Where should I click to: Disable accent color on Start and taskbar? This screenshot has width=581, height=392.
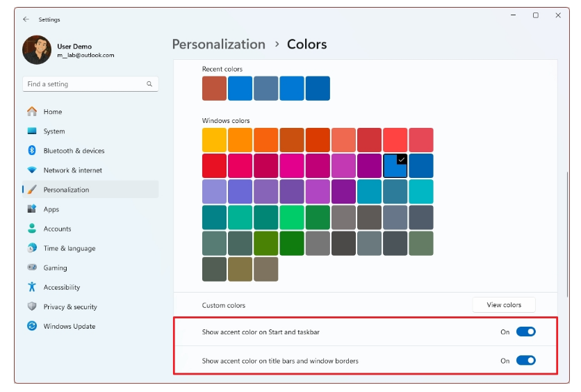click(x=525, y=332)
